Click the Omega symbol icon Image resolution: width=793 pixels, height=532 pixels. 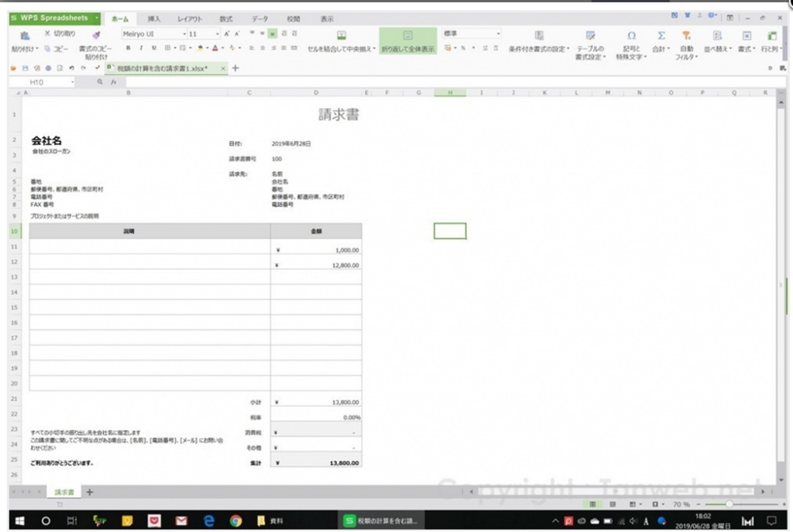click(631, 36)
